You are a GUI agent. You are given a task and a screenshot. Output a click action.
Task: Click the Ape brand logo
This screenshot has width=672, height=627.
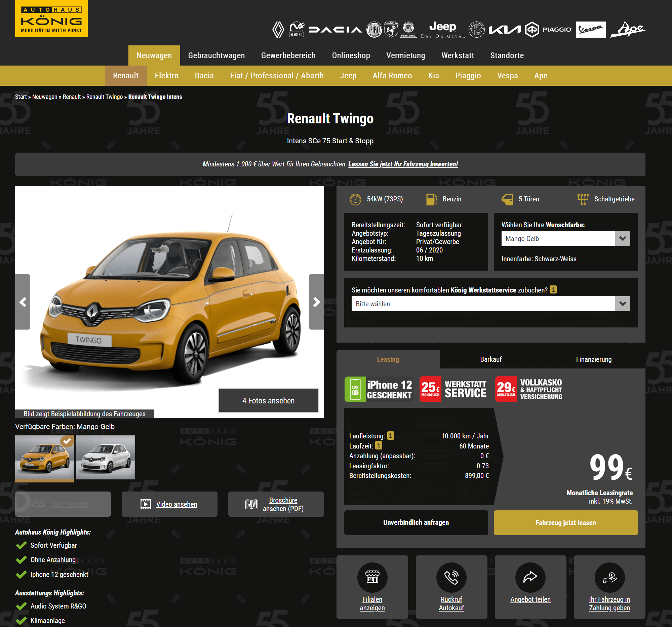[628, 29]
